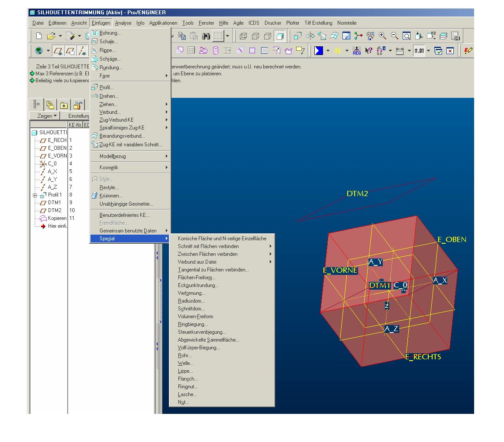Switch to wireframe display icon
This screenshot has height=442, width=504.
[243, 36]
